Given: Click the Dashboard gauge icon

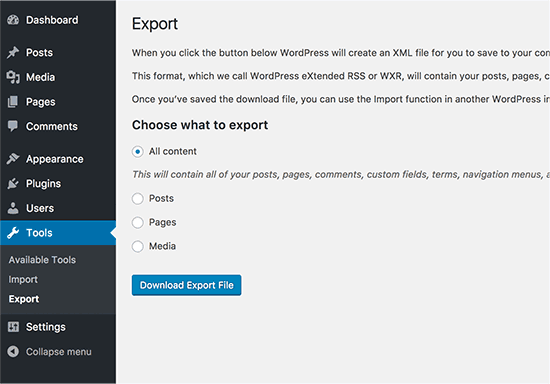Looking at the screenshot, I should [13, 20].
